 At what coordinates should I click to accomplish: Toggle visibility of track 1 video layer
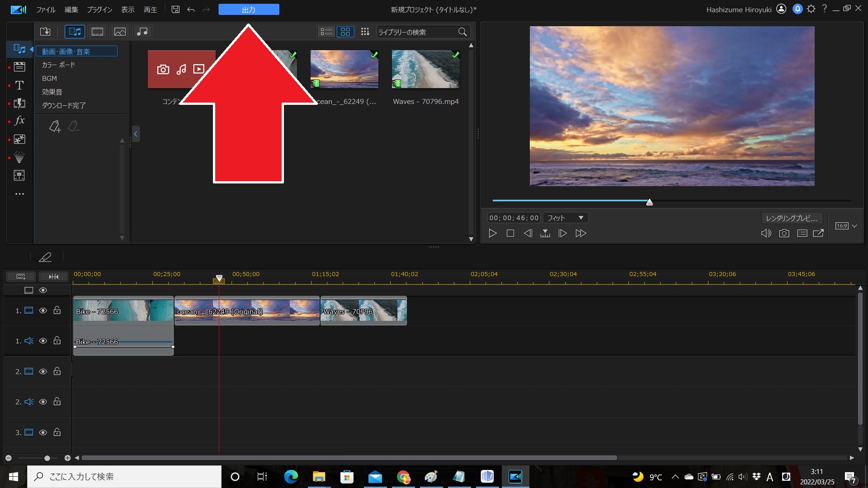[x=43, y=310]
